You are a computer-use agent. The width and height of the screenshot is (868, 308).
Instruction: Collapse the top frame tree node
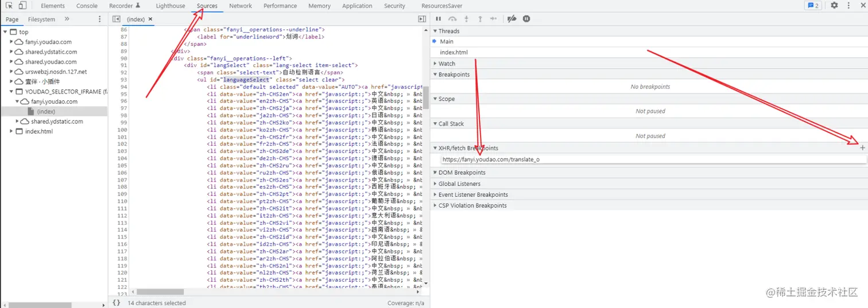pyautogui.click(x=6, y=32)
